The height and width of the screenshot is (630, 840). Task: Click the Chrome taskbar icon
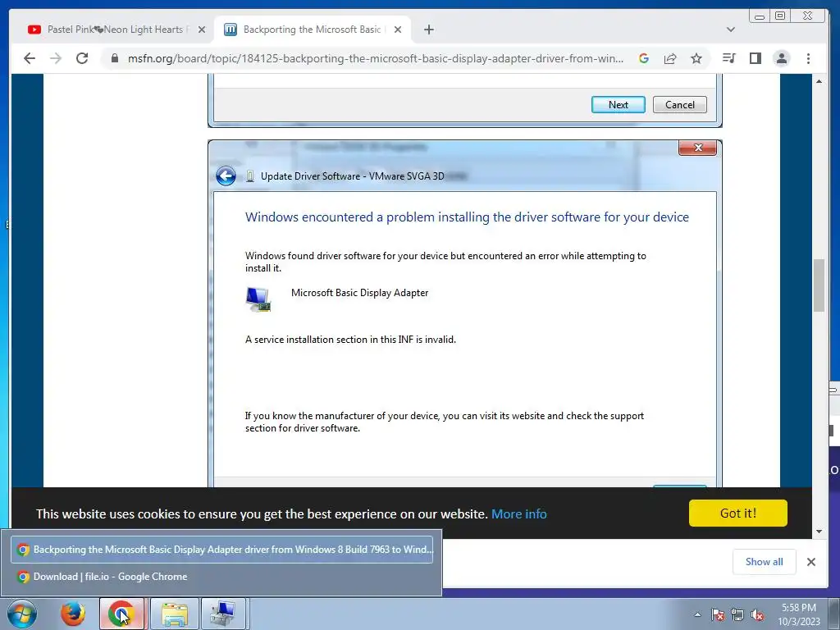pos(121,614)
